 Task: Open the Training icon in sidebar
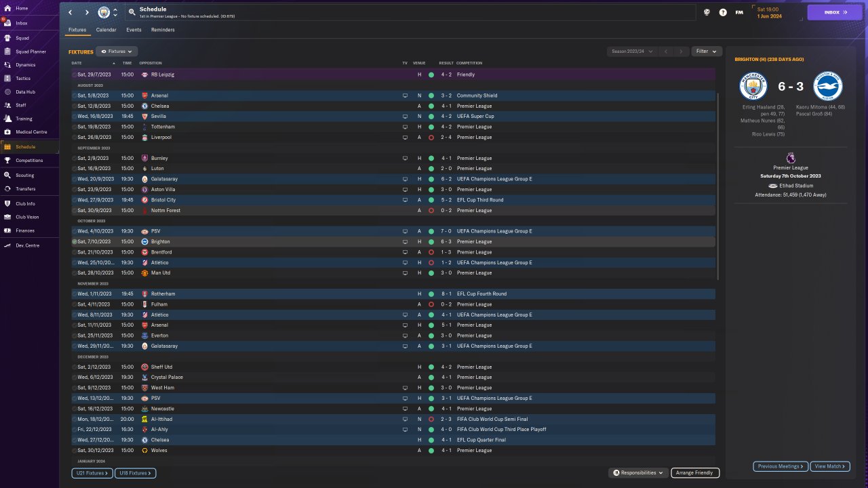click(7, 119)
